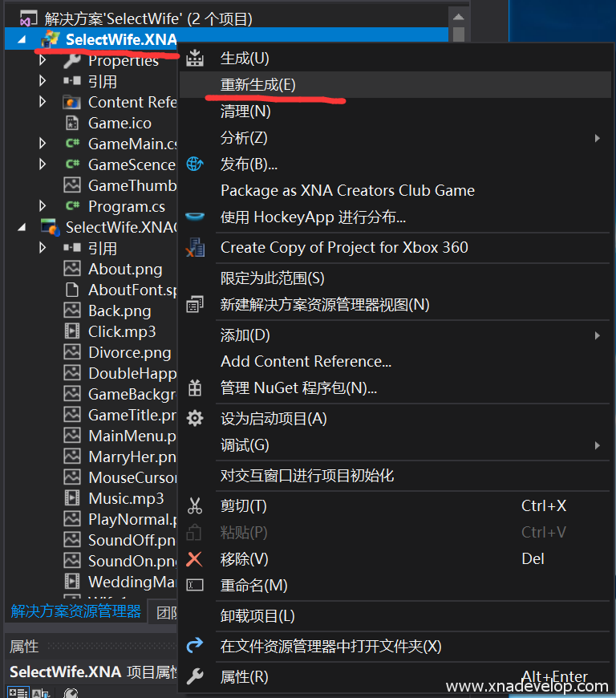Select About.png in the content project

pyautogui.click(x=124, y=269)
